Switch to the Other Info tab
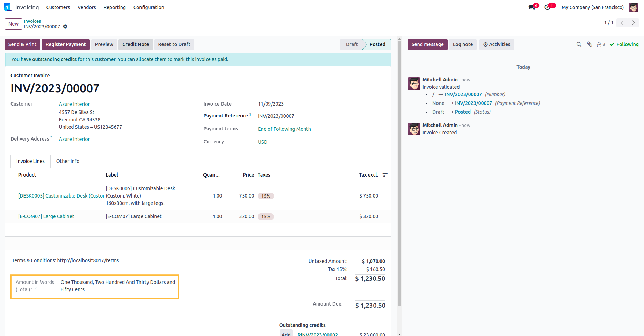Image resolution: width=644 pixels, height=336 pixels. pyautogui.click(x=68, y=161)
